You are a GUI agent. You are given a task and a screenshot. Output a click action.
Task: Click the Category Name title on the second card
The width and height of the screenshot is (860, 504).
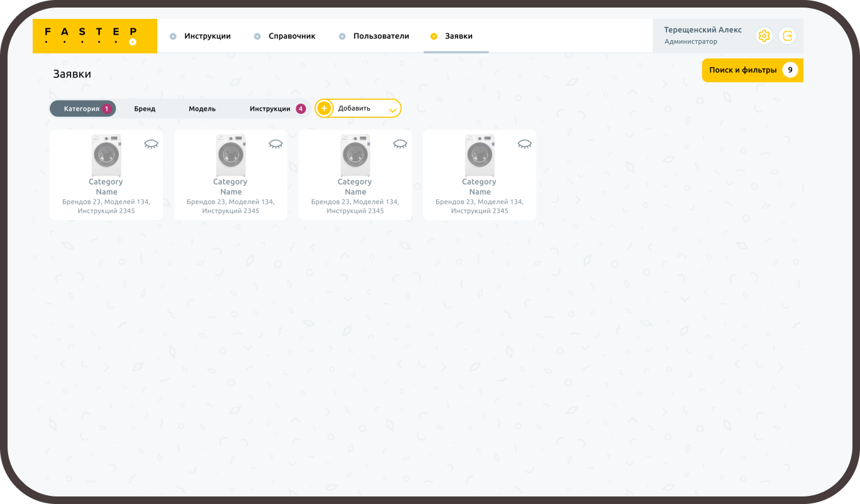tap(231, 187)
